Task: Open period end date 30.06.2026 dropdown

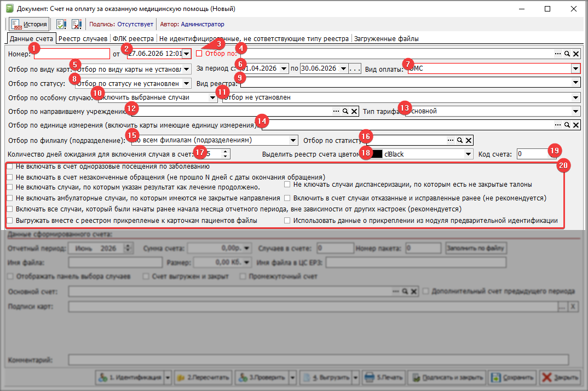Action: tap(343, 68)
